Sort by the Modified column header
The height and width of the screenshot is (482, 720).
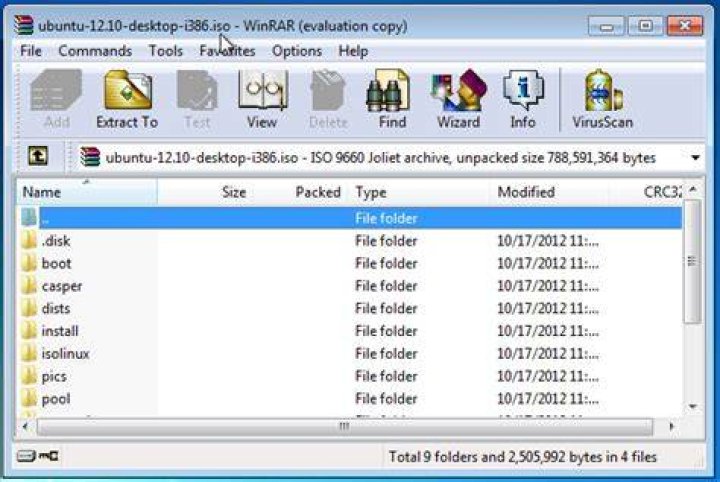click(549, 192)
